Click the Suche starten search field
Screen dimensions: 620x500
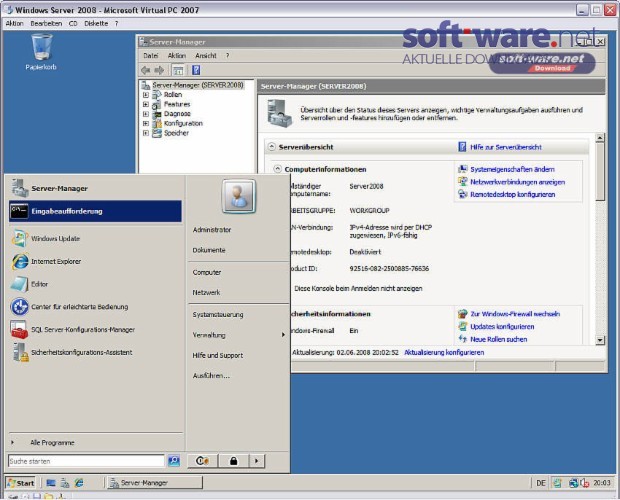(x=86, y=461)
